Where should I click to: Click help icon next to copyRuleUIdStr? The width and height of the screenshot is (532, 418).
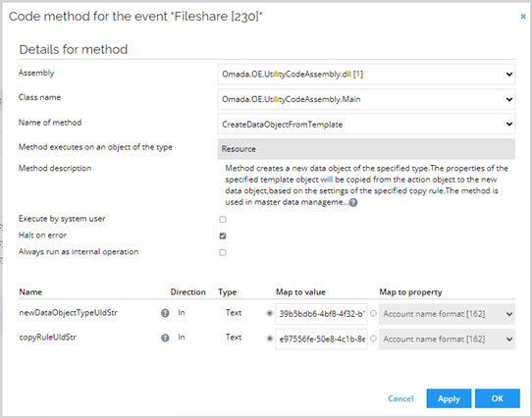pyautogui.click(x=165, y=338)
